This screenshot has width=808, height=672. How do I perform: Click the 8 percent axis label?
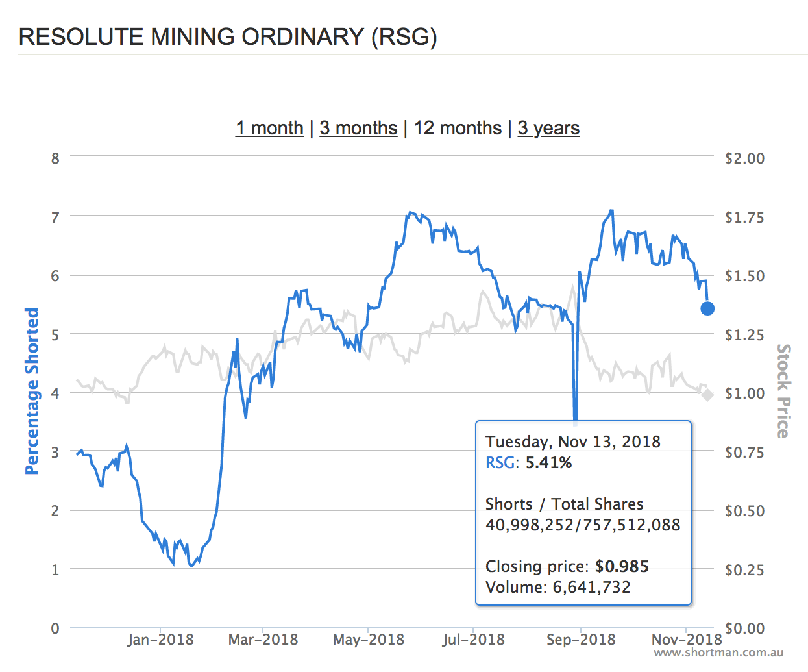tap(55, 158)
